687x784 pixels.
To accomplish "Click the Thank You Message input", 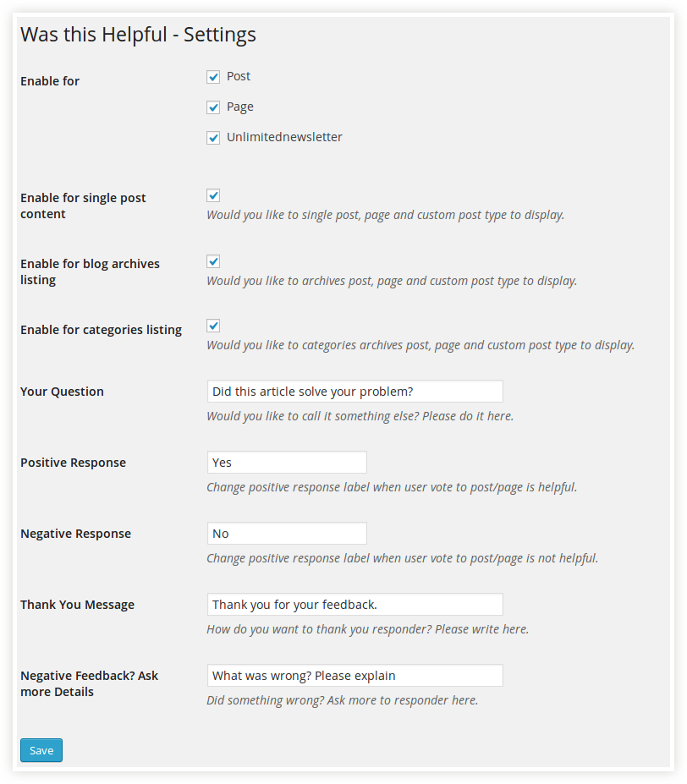I will (x=354, y=604).
